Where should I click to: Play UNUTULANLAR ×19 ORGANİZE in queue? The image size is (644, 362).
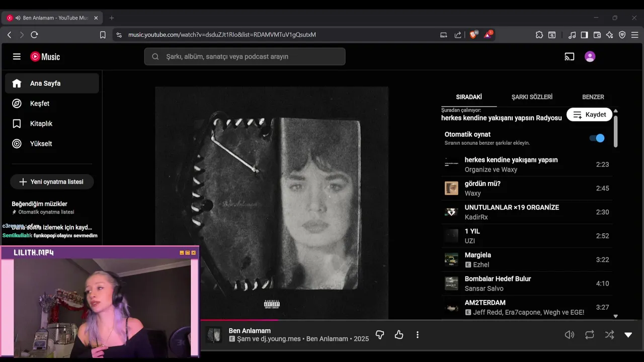pos(527,212)
